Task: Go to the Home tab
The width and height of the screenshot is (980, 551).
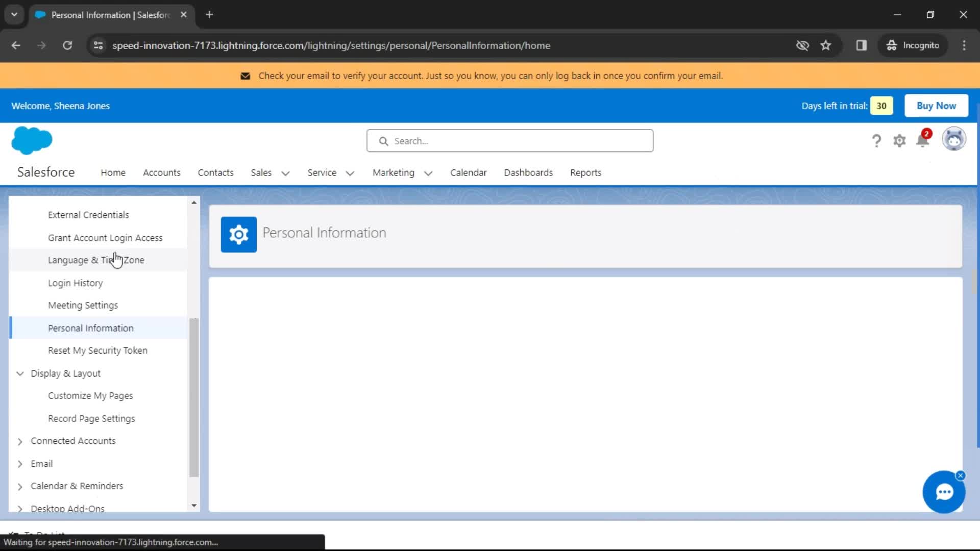Action: click(113, 173)
